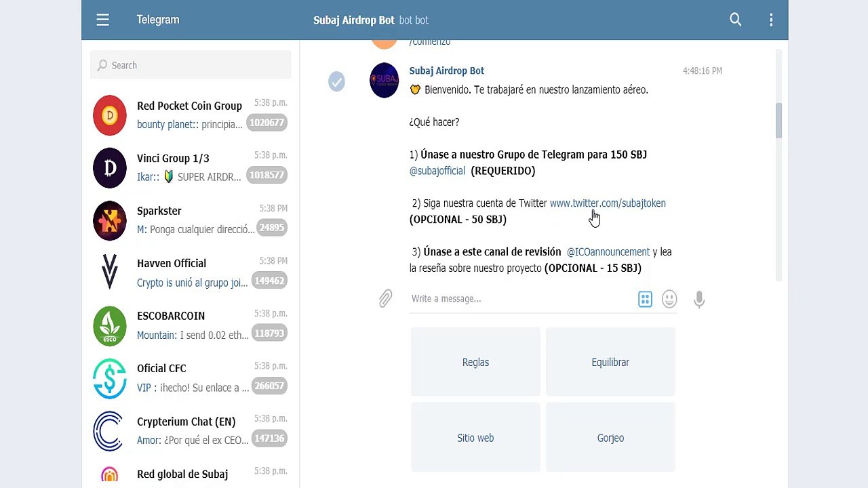
Task: Click the Reglas bot button
Action: [x=475, y=362]
